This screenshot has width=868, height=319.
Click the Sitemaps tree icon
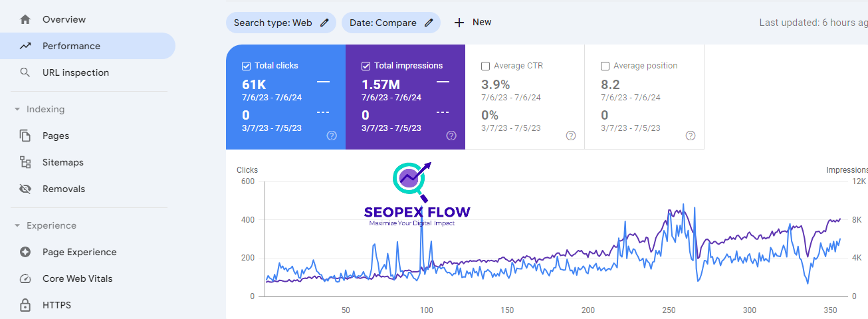tap(25, 162)
